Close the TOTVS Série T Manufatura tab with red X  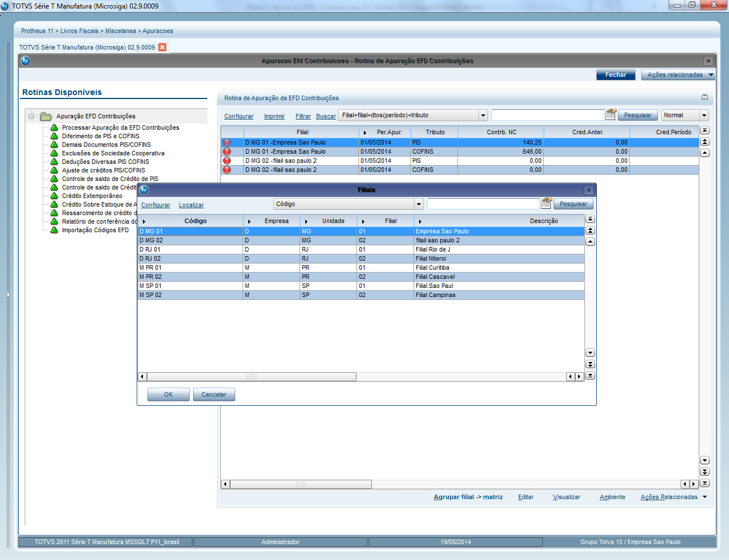point(162,47)
